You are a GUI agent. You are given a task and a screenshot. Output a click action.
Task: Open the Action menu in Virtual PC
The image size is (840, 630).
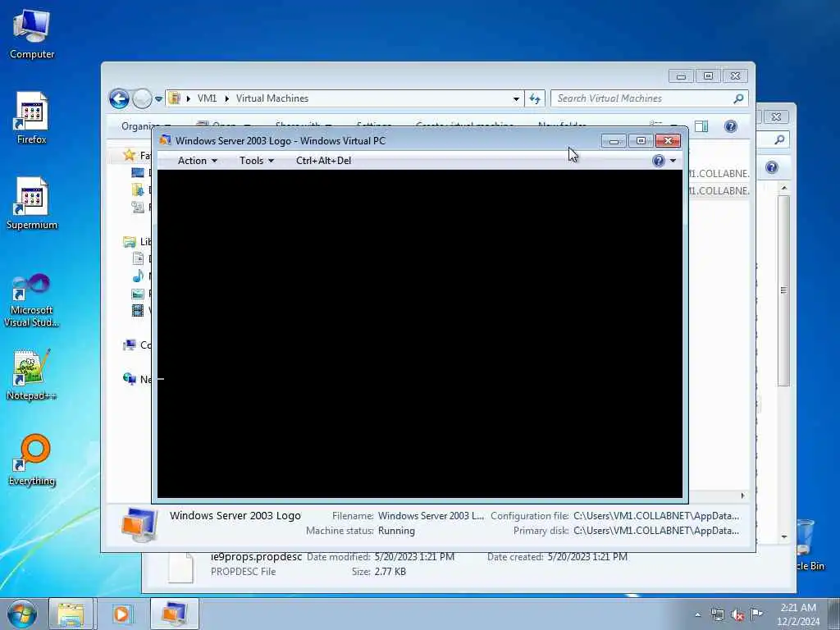[x=197, y=161]
